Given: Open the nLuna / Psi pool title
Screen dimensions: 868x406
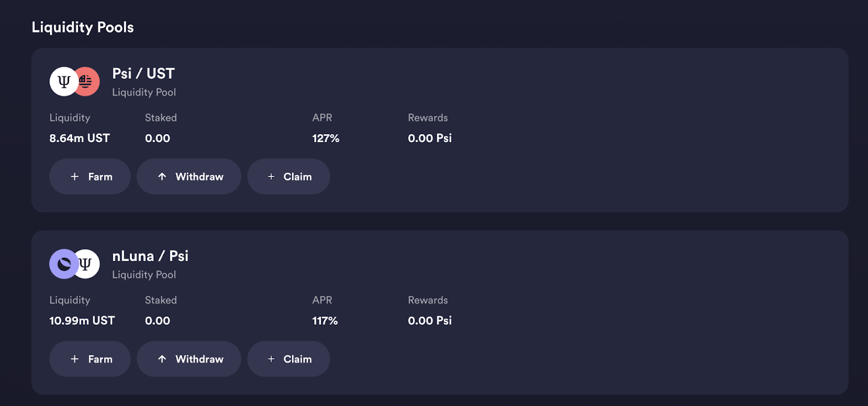Looking at the screenshot, I should [150, 256].
